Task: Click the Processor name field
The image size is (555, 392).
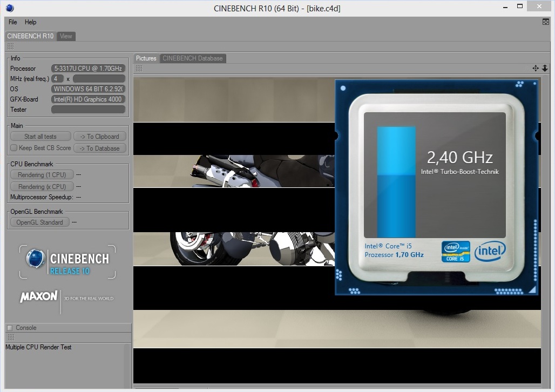Action: click(x=88, y=69)
